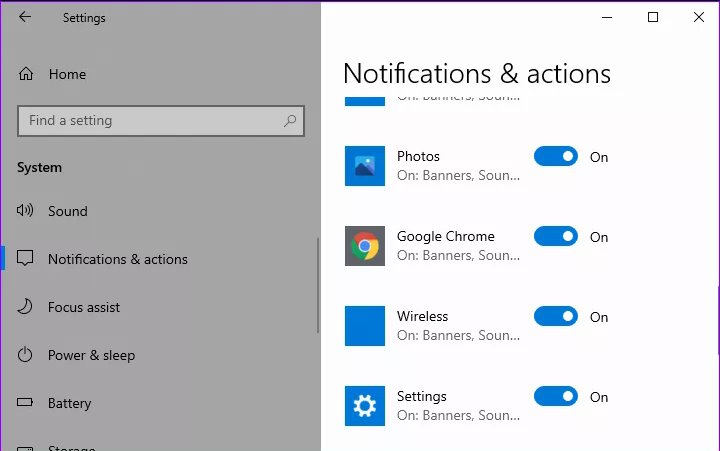The image size is (720, 451).
Task: Click the sidebar vertical scrollbar
Action: [317, 285]
